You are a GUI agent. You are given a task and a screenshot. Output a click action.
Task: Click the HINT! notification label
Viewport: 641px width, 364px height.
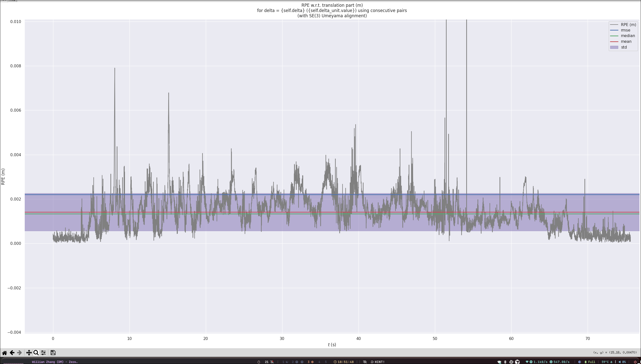pyautogui.click(x=379, y=362)
